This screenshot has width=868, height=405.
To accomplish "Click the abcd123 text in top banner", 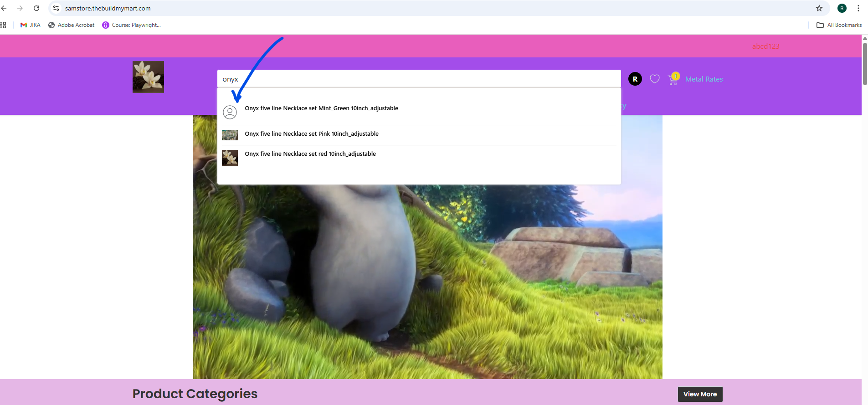I will (x=765, y=46).
